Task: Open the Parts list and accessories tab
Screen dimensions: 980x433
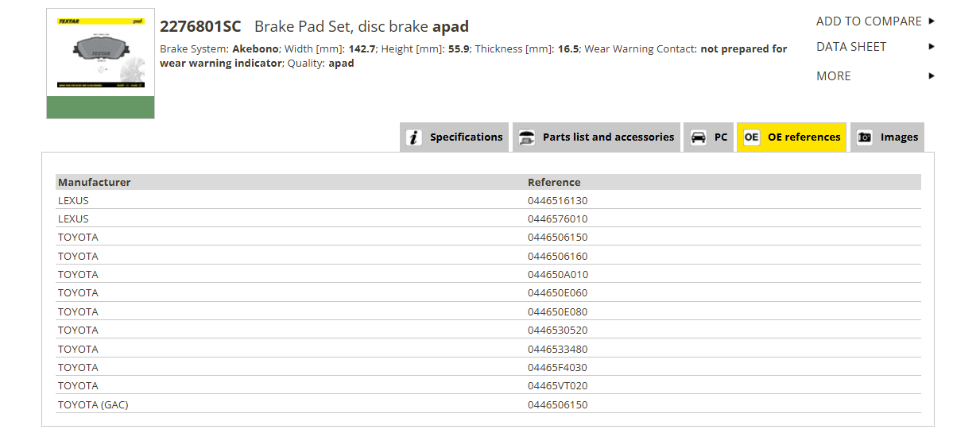Action: [597, 137]
